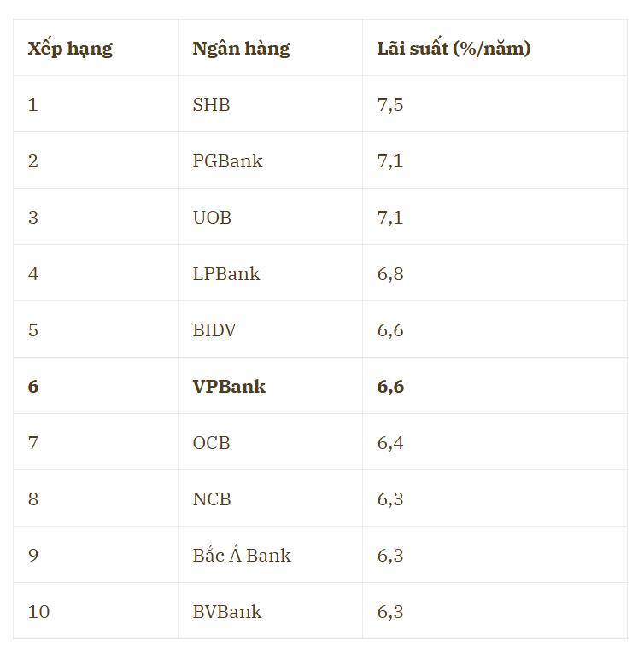Click the 'Lãi suất (%/năm)' header
Screen dimensions: 644x647
[454, 49]
